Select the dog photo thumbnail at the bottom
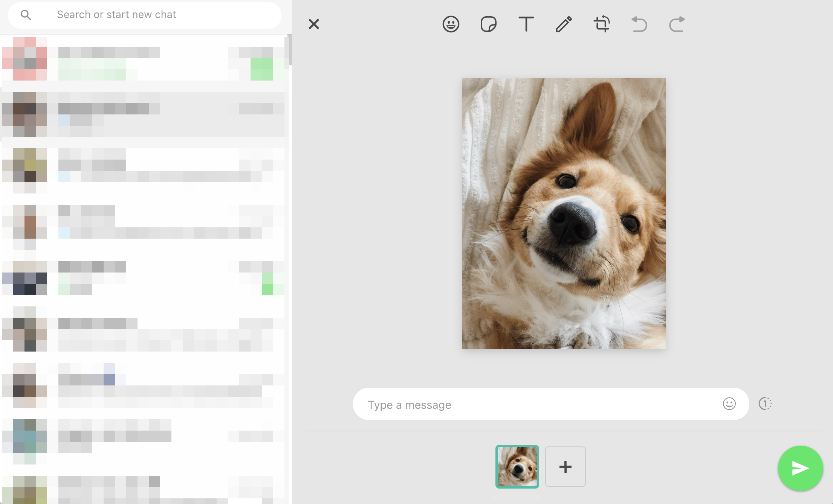833x504 pixels. (x=517, y=467)
